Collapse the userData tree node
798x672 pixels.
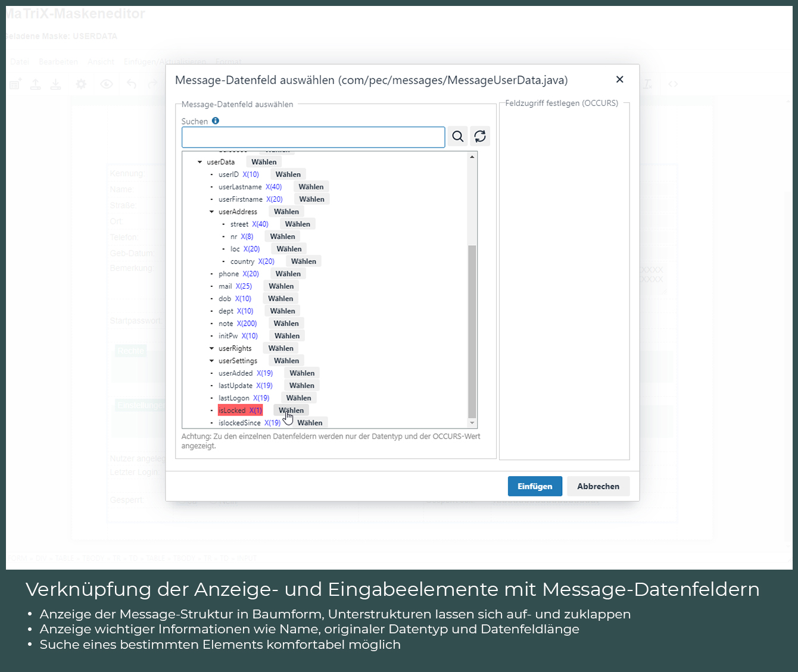pyautogui.click(x=200, y=162)
